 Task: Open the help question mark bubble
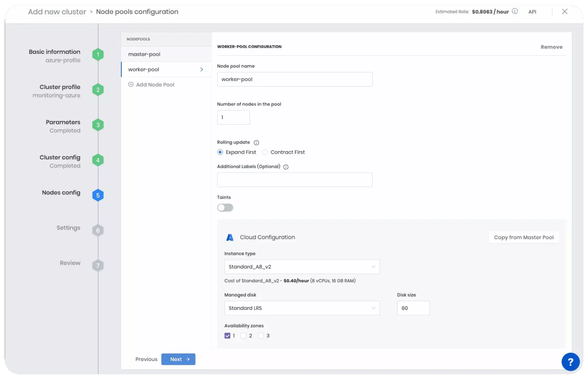(x=570, y=362)
